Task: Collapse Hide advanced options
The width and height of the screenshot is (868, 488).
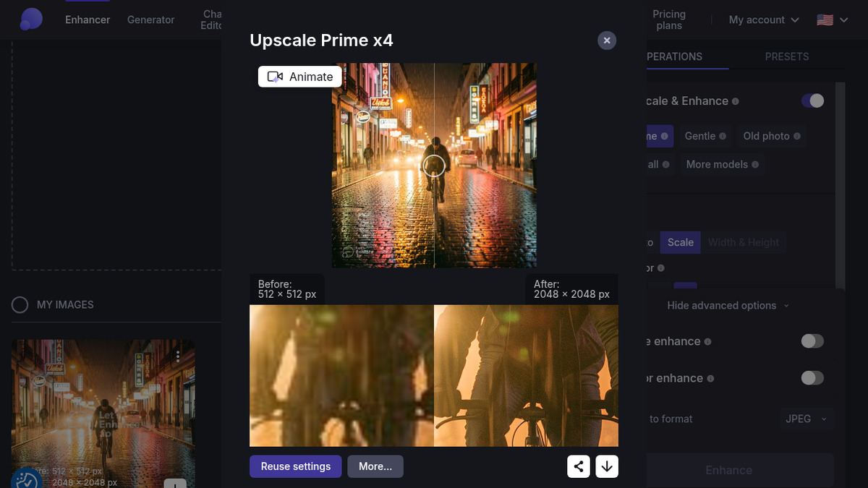Action: tap(728, 306)
